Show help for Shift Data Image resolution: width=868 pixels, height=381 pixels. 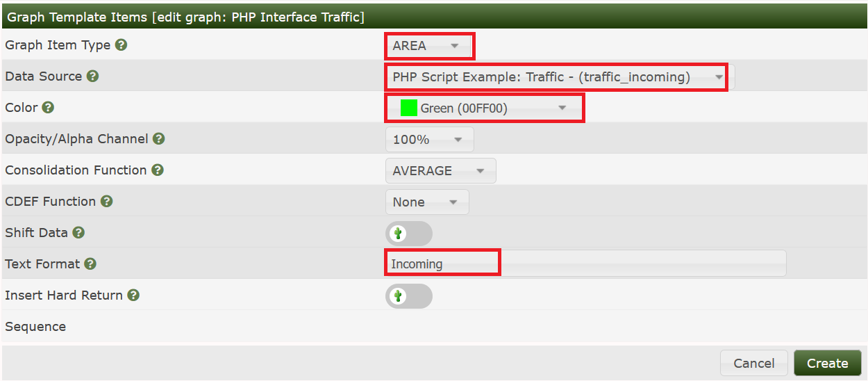(78, 233)
